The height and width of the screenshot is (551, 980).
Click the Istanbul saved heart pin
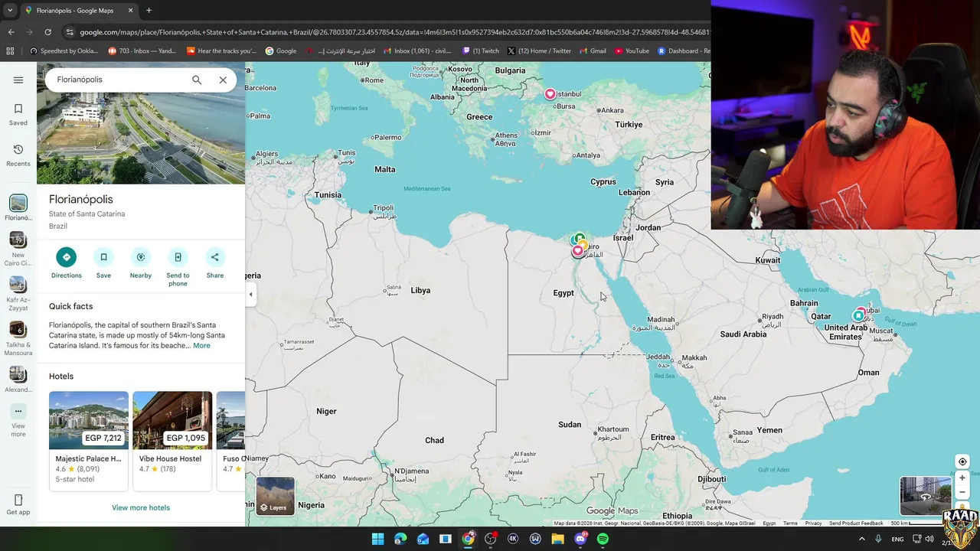point(550,94)
